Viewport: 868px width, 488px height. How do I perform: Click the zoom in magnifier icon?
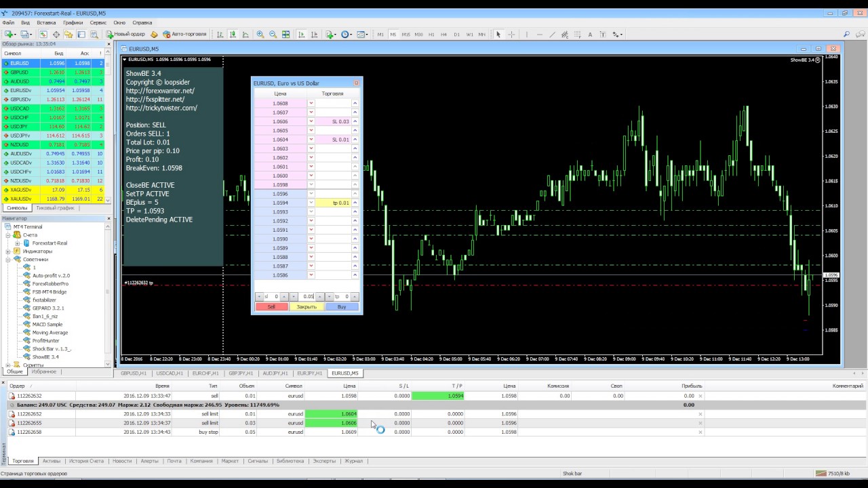point(260,34)
